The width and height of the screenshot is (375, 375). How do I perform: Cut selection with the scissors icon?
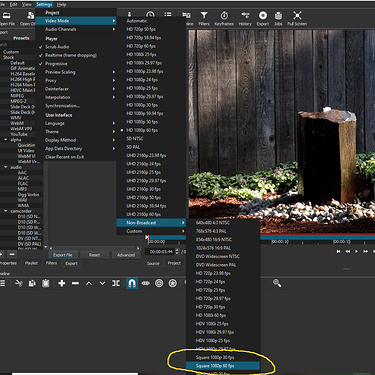click(19, 283)
